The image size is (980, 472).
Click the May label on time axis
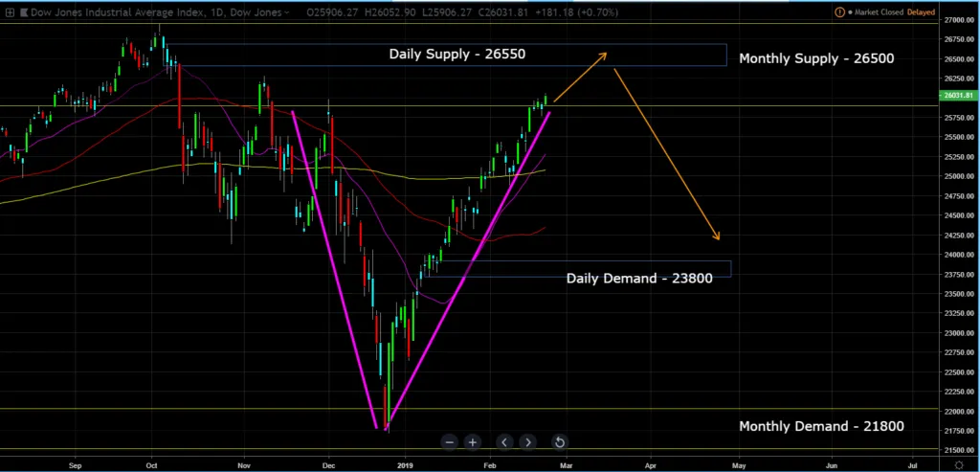[740, 465]
